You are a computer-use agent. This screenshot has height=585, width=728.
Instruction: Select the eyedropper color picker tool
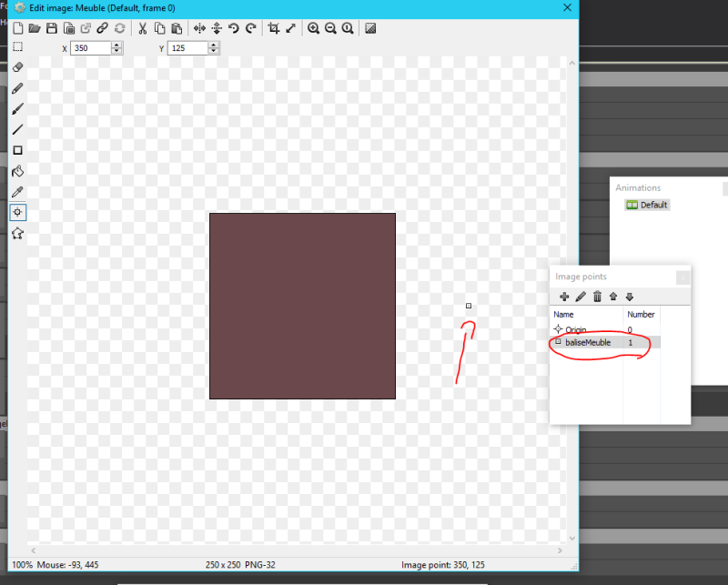pyautogui.click(x=17, y=192)
